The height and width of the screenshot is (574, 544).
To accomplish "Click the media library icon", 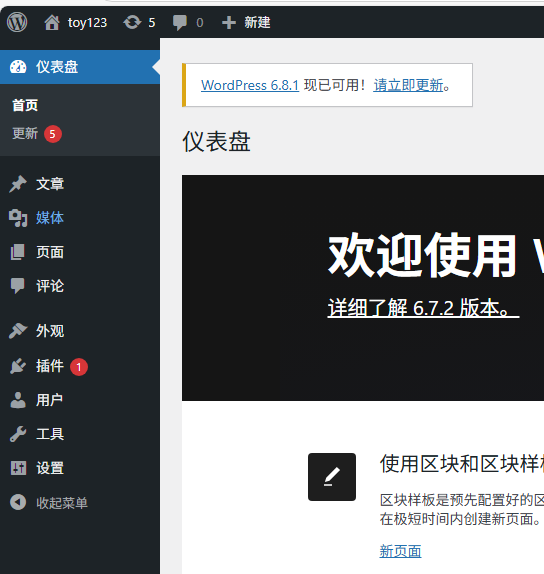I will [x=18, y=218].
